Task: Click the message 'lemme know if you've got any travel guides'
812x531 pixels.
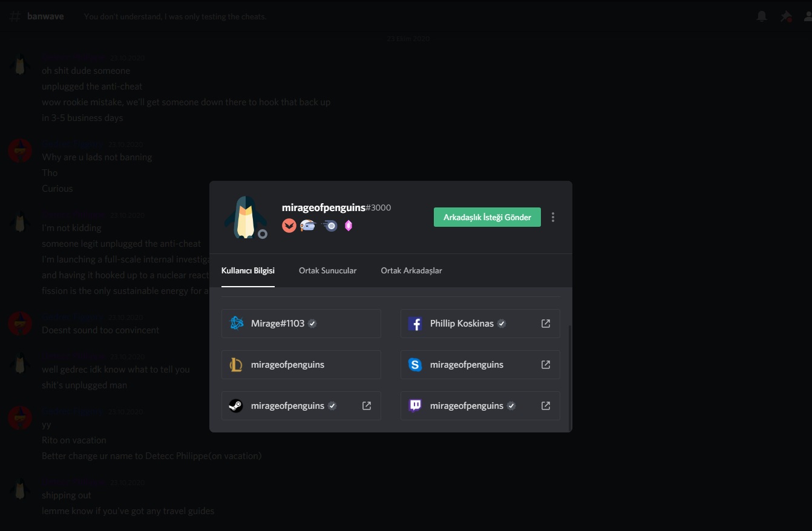Action: point(128,511)
